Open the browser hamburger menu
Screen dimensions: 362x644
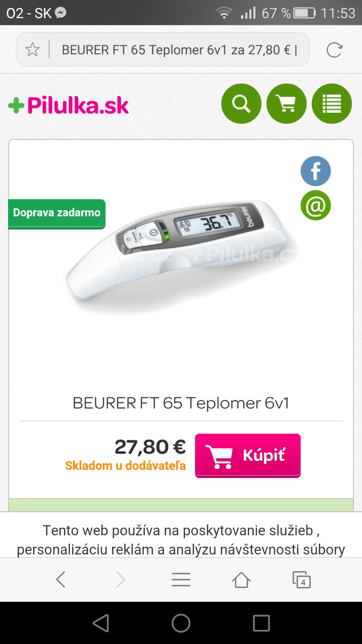tap(181, 580)
